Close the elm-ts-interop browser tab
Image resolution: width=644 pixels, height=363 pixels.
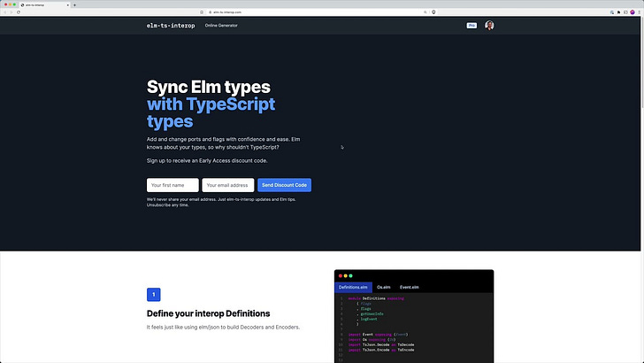68,5
